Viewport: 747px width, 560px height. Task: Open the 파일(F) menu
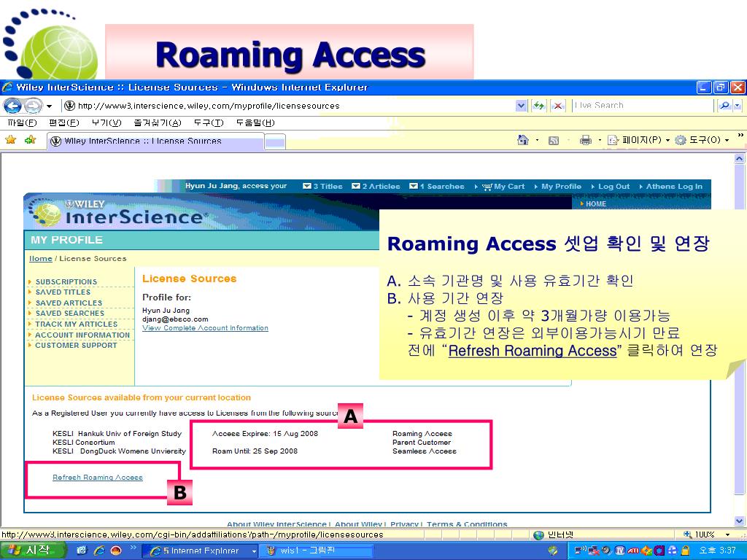23,122
